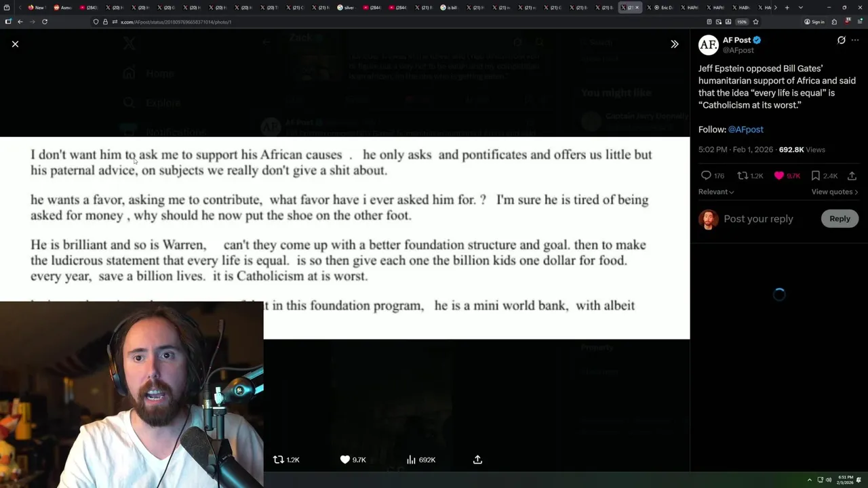Screen dimensions: 868x488
Task: Click the AF Post profile avatar
Action: point(709,45)
